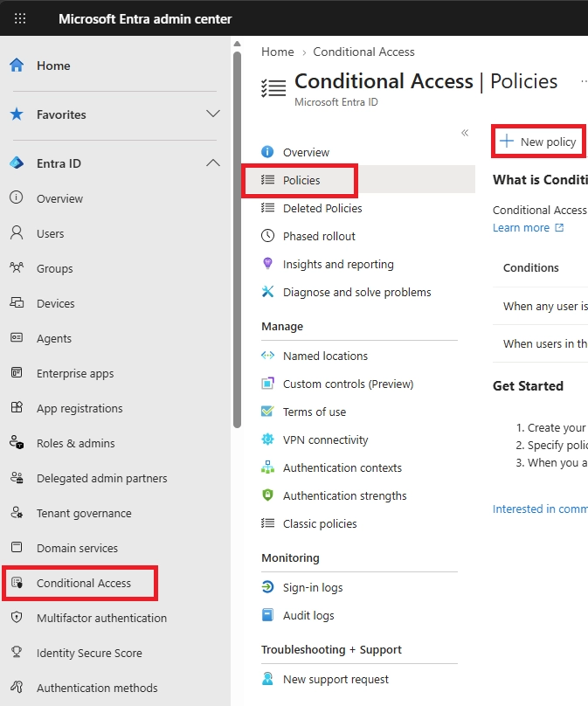Click the Home house icon in sidebar
The width and height of the screenshot is (588, 706).
(17, 66)
